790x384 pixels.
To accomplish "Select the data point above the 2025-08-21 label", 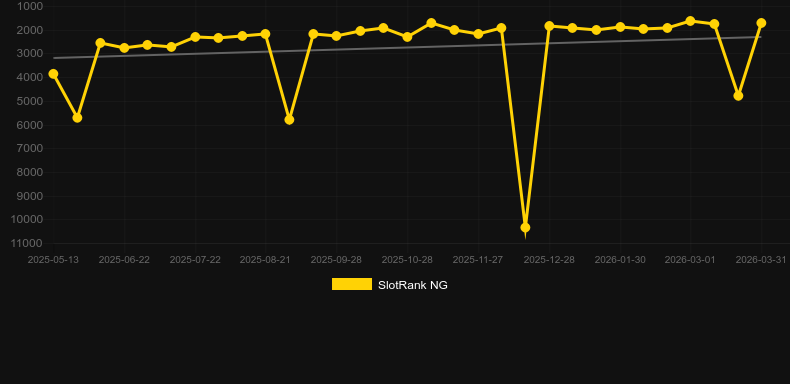I will pyautogui.click(x=266, y=34).
